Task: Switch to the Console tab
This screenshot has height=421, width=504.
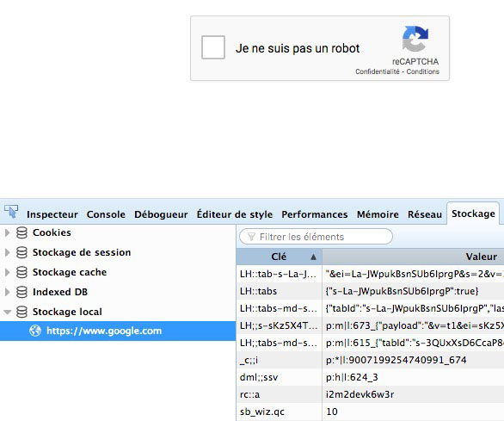Action: (x=106, y=214)
